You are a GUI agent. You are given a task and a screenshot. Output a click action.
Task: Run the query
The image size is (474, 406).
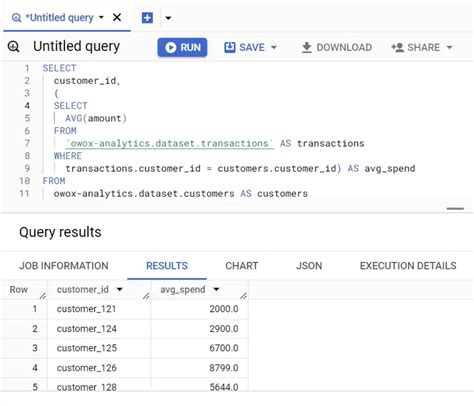click(182, 47)
